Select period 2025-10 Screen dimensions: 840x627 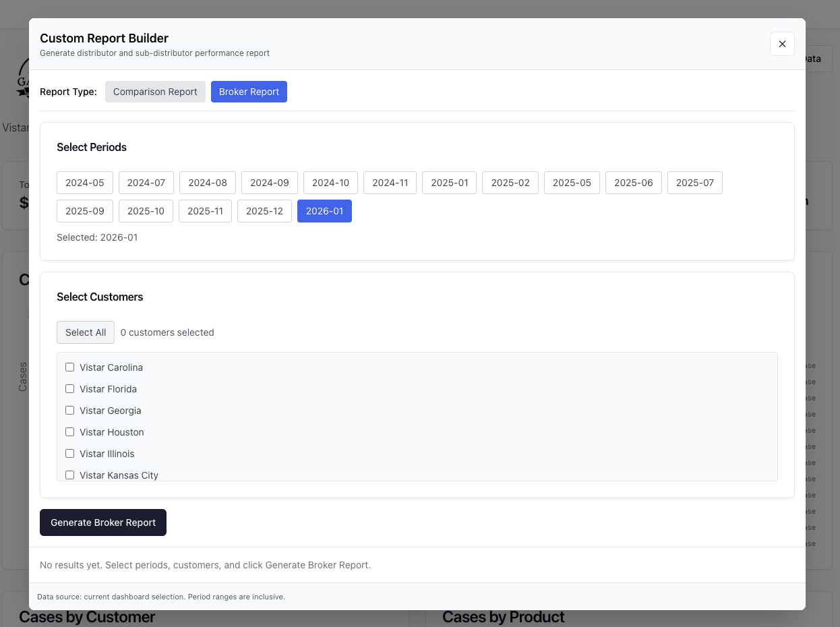click(x=146, y=211)
